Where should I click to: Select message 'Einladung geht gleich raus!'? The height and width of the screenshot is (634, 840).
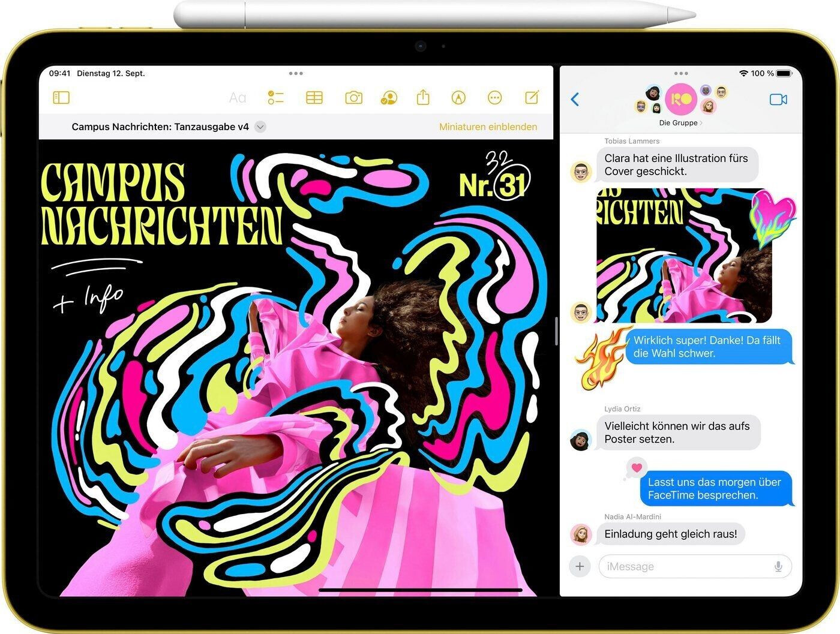[x=671, y=534]
